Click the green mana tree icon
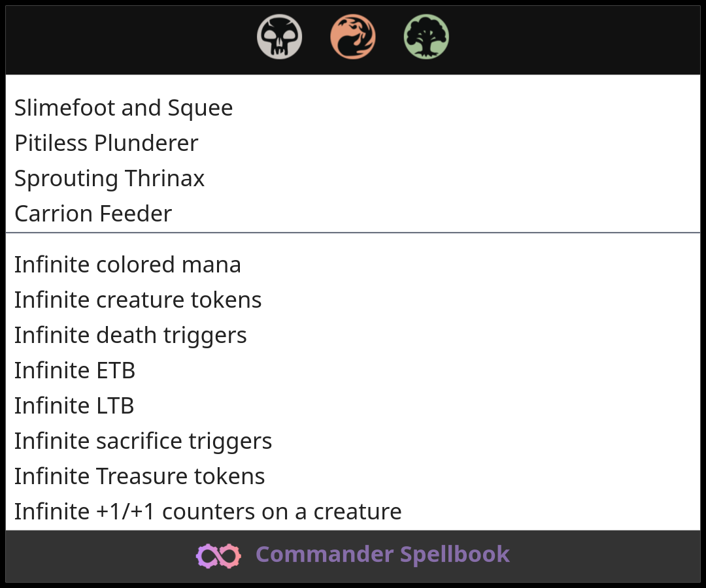Viewport: 706px width, 588px height. point(426,37)
